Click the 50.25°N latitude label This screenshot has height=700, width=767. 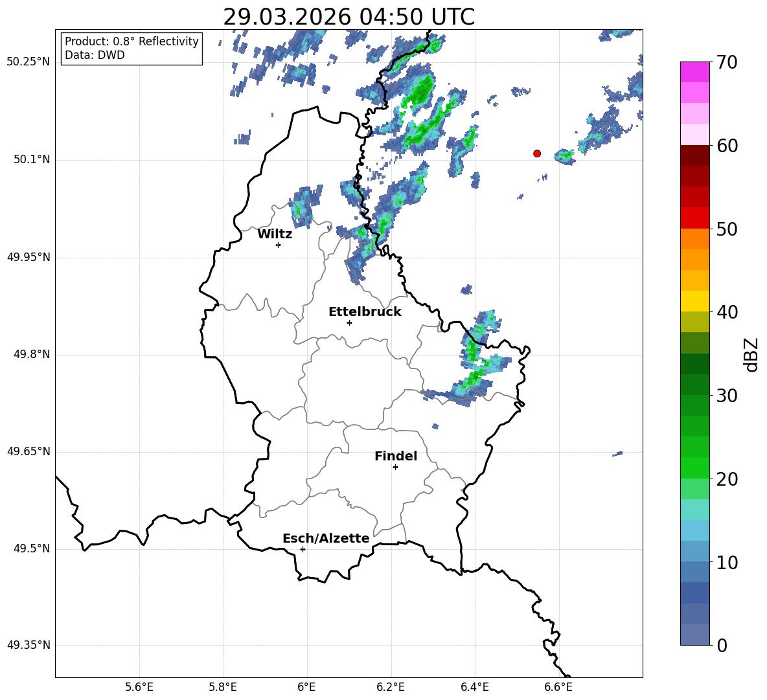pos(29,62)
